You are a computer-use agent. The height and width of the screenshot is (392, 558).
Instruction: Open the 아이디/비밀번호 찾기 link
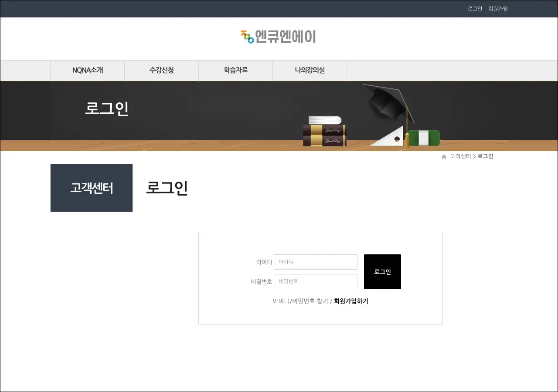pos(300,301)
